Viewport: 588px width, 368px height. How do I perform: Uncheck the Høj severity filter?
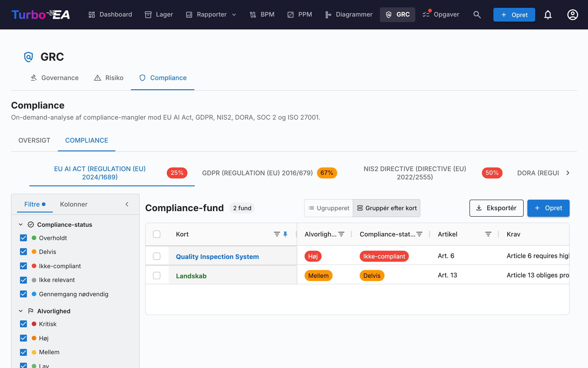tap(23, 338)
